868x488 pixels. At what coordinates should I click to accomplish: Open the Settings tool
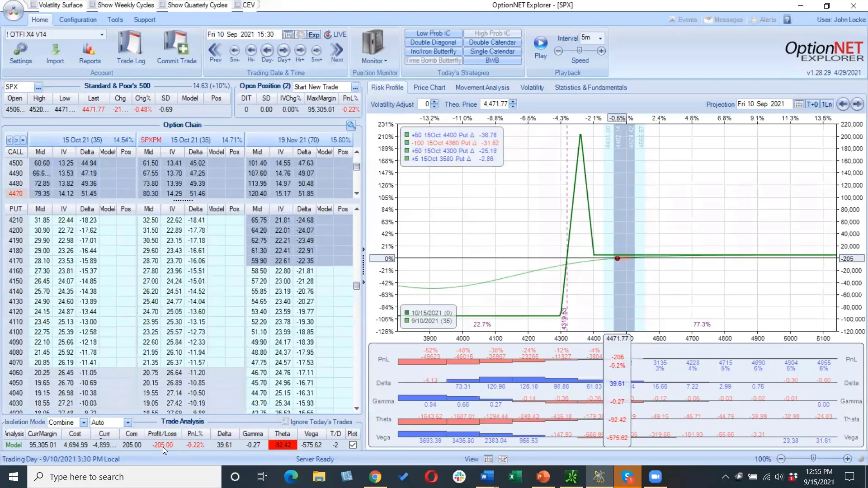21,53
